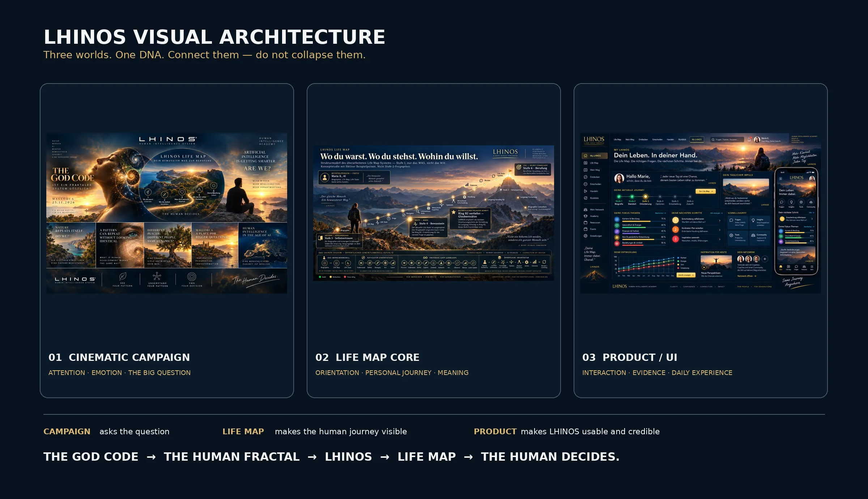The image size is (868, 499).
Task: Click the Understand Your Pattern network icon
Action: (x=157, y=277)
